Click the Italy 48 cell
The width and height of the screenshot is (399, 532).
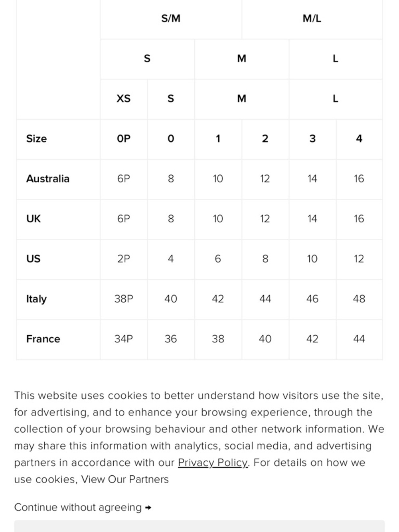point(359,299)
